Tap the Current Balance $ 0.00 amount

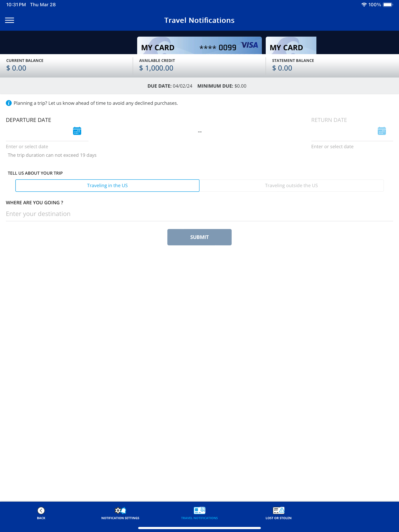(x=16, y=68)
